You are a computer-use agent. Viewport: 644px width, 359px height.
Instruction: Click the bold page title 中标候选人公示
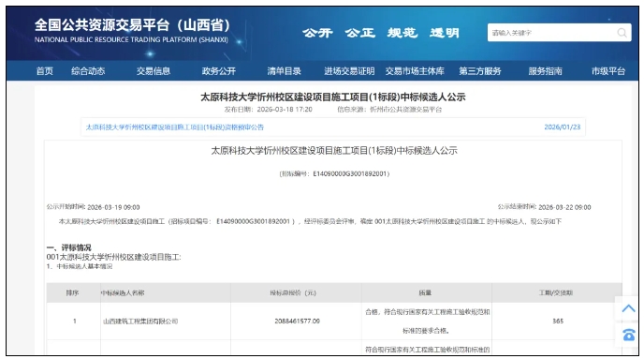point(332,97)
